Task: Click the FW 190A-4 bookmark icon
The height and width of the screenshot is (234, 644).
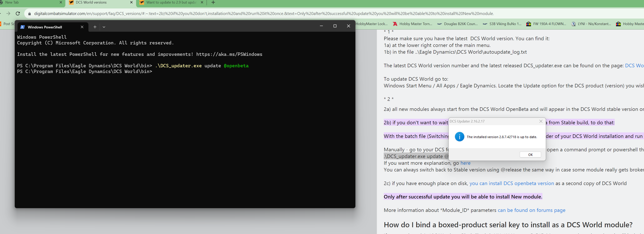Action: point(529,24)
